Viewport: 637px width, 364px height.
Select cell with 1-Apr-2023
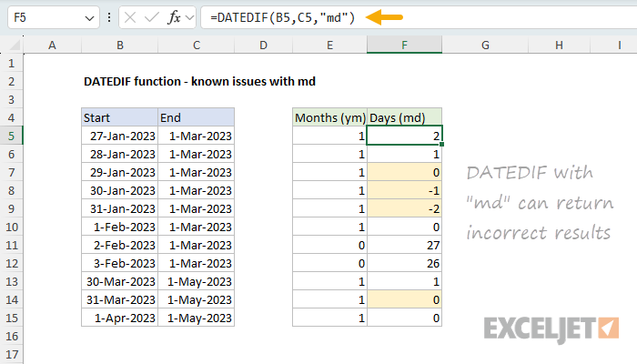pos(120,318)
